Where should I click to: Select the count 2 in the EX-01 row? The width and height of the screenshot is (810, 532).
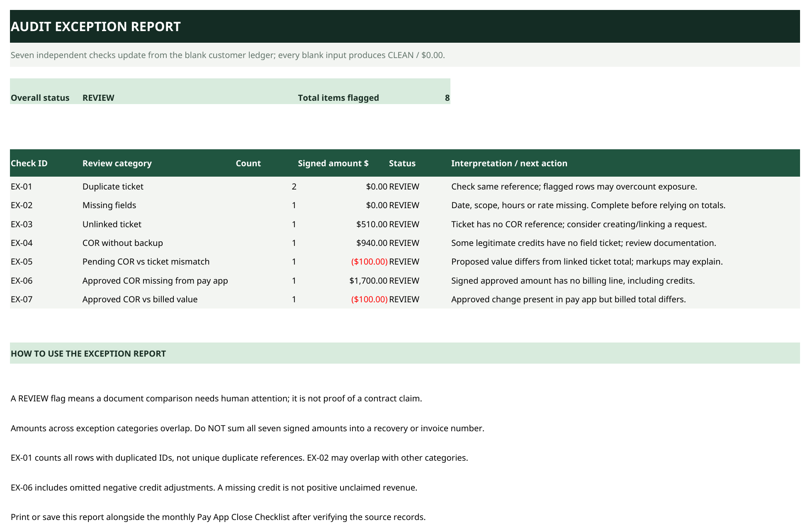click(294, 187)
